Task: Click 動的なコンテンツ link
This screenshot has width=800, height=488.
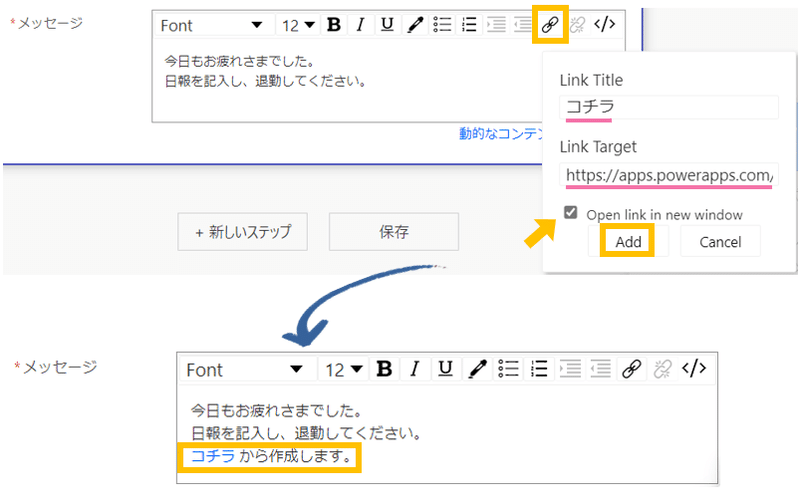Action: point(501,134)
